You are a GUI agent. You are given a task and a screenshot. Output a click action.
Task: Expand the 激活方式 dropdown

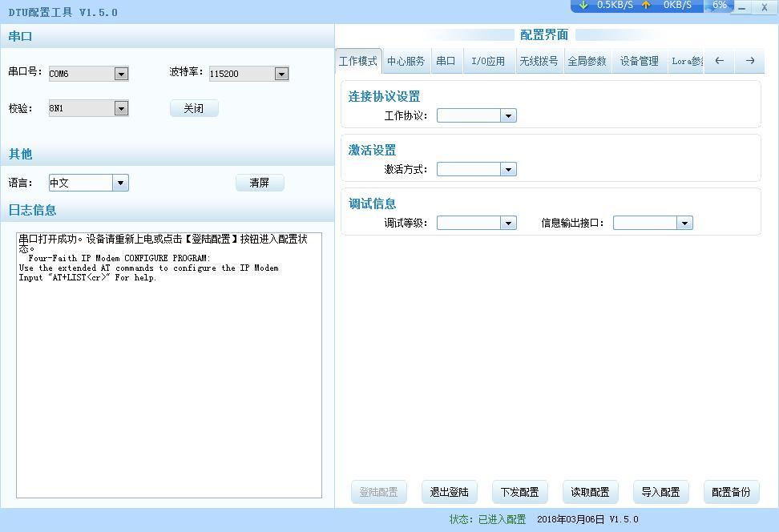pos(508,169)
